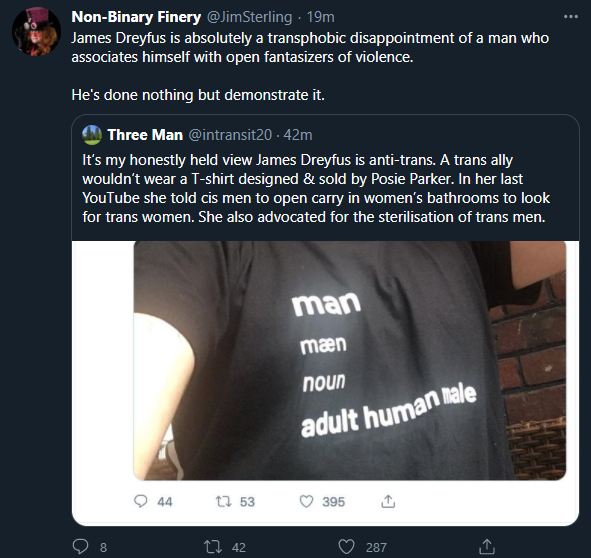Click the Non-Binary Finery profile avatar

pos(36,32)
